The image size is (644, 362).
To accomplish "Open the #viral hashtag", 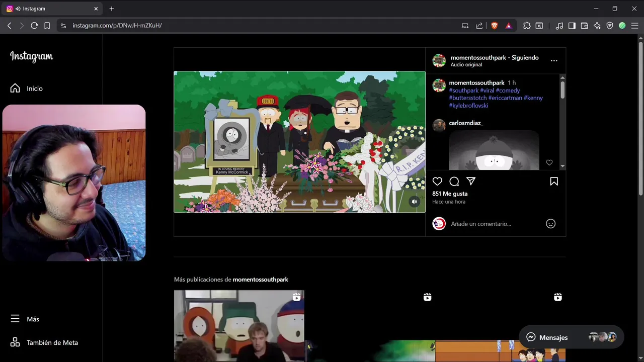I will pyautogui.click(x=487, y=90).
